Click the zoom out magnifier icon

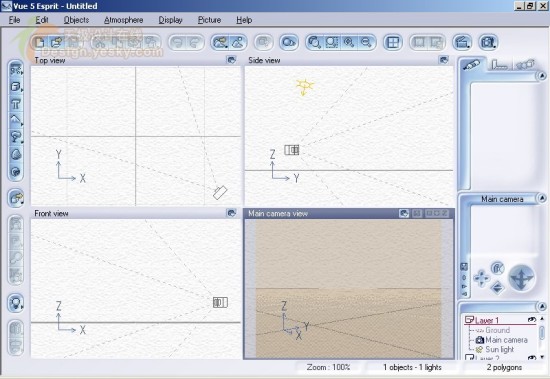tap(366, 42)
